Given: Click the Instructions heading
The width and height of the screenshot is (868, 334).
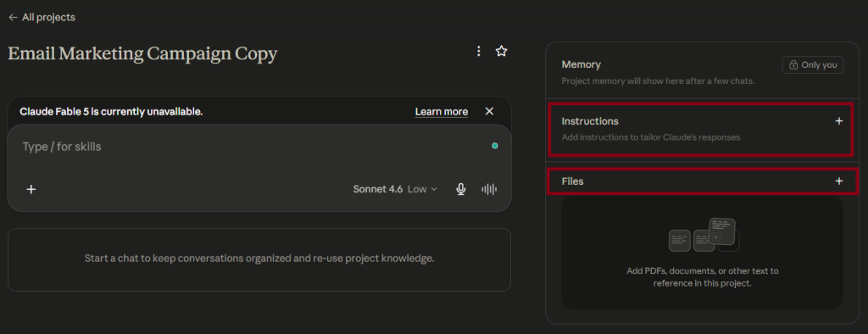Looking at the screenshot, I should coord(590,121).
